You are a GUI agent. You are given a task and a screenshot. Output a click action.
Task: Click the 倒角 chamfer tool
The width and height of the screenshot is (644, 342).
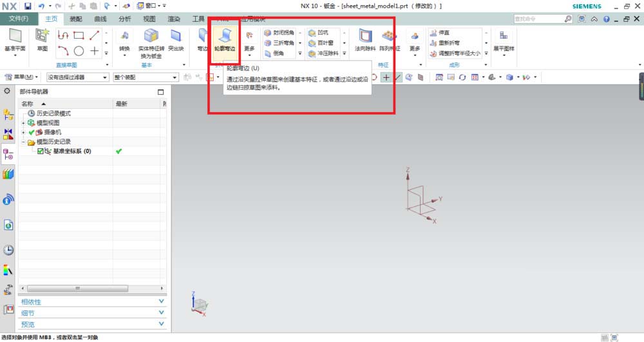[274, 53]
